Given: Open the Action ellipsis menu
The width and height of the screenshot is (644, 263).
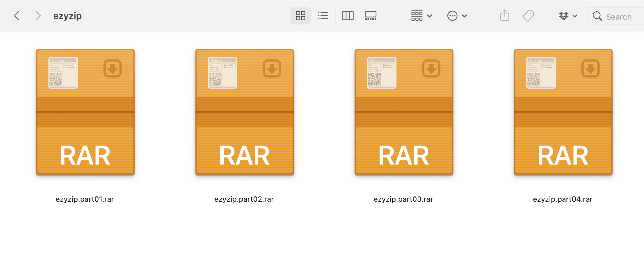Looking at the screenshot, I should coord(457,16).
